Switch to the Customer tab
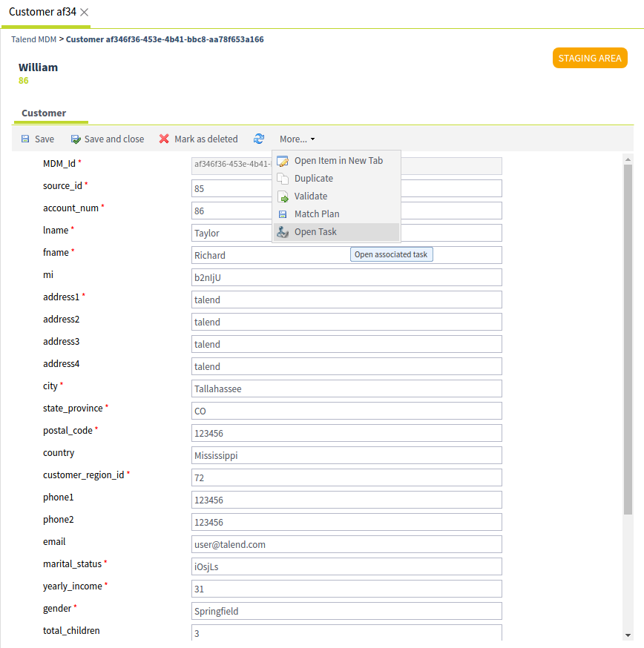This screenshot has width=644, height=648. [x=44, y=113]
